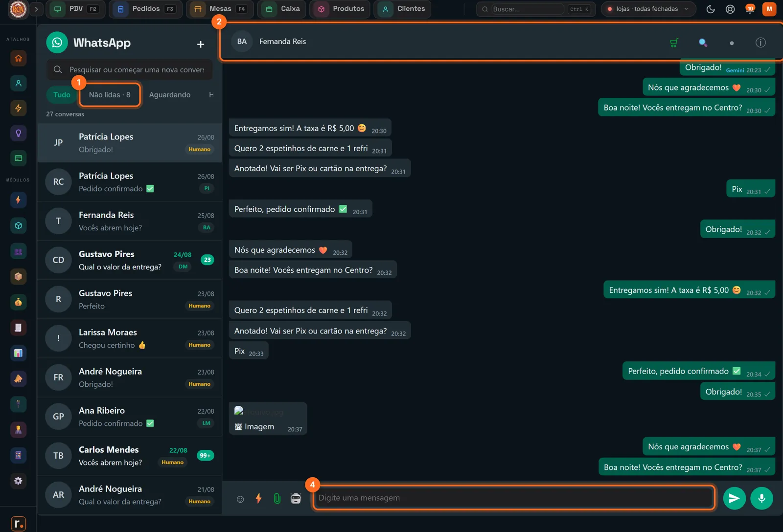Image resolution: width=783 pixels, height=532 pixels.
Task: Click the shopping cart icon in chat header
Action: [674, 43]
